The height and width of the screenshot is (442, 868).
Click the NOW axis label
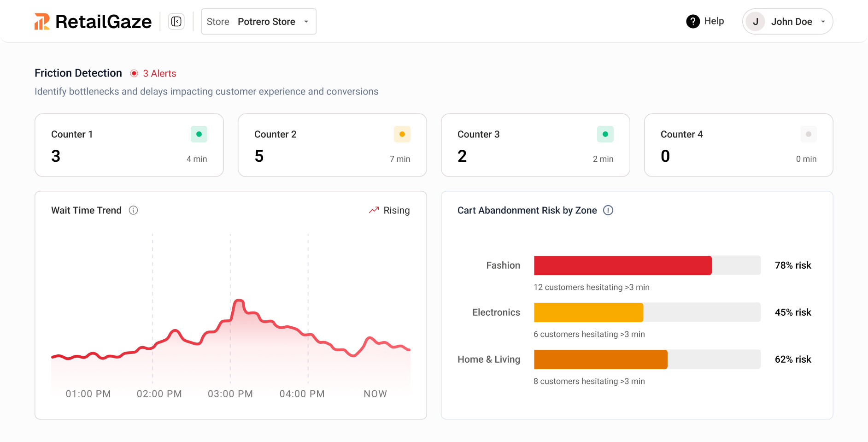coord(375,394)
